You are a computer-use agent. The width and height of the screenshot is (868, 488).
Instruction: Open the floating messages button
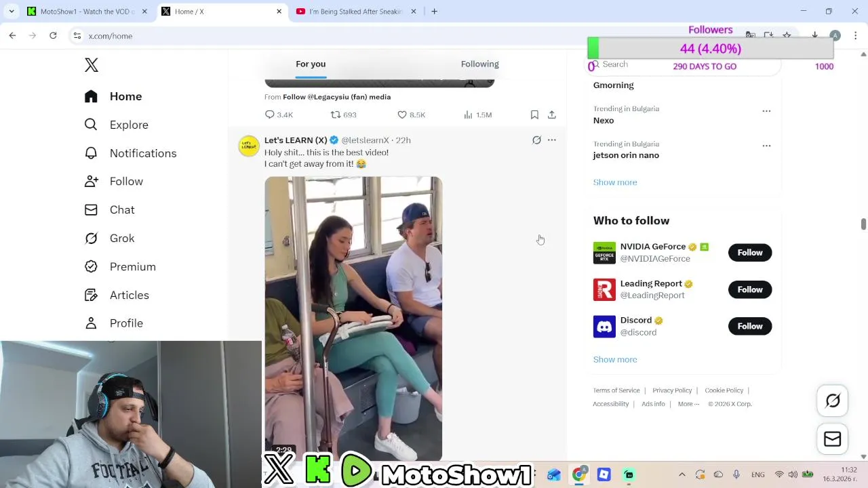[833, 439]
